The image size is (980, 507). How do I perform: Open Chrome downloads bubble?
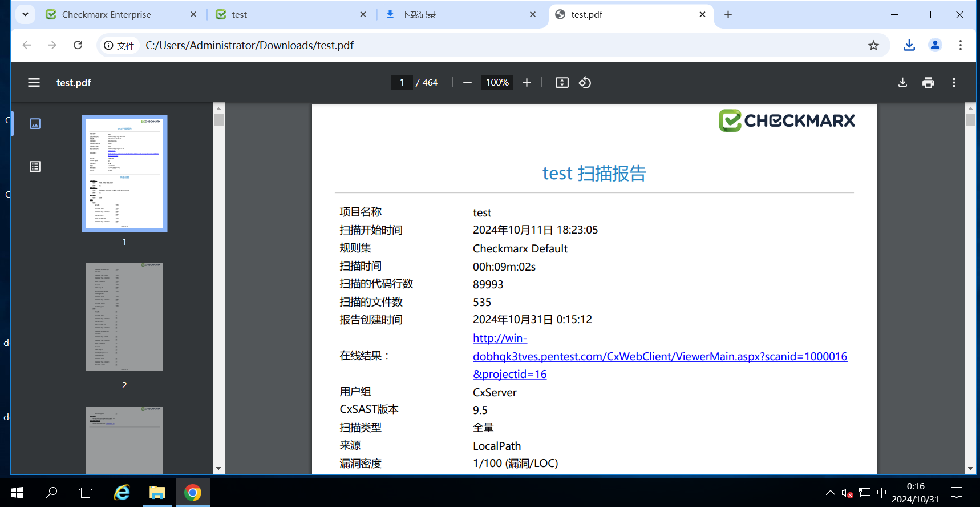(909, 45)
